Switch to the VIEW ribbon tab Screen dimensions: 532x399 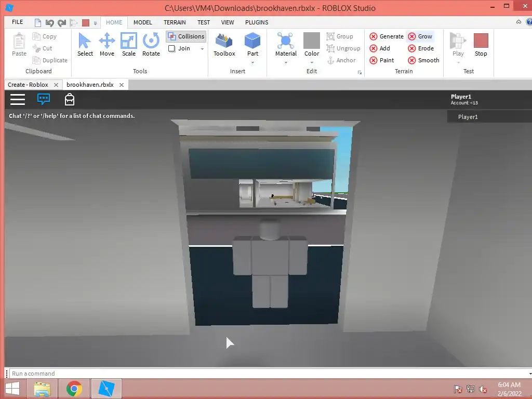[228, 22]
